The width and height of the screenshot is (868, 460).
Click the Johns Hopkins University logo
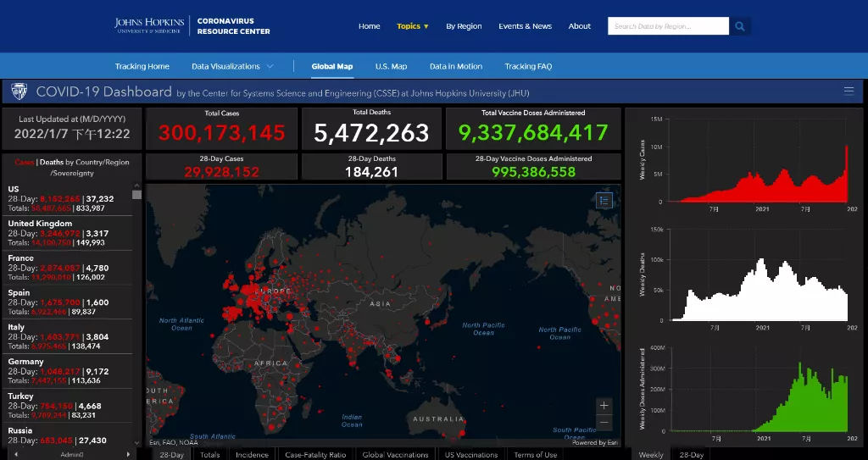(149, 25)
